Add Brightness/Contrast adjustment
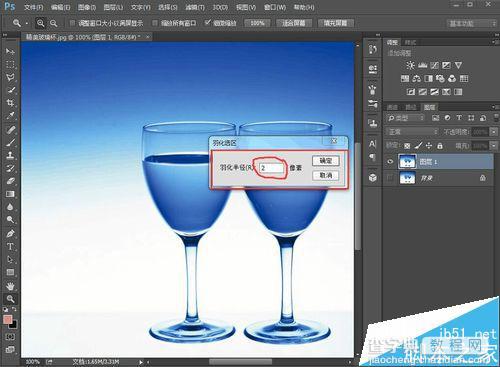500x367 pixels. point(410,65)
